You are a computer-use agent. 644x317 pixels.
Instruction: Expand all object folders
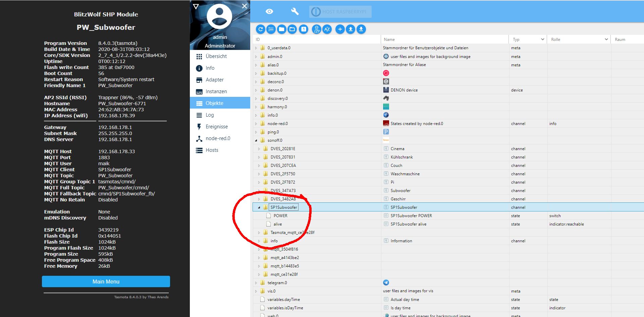pos(292,29)
